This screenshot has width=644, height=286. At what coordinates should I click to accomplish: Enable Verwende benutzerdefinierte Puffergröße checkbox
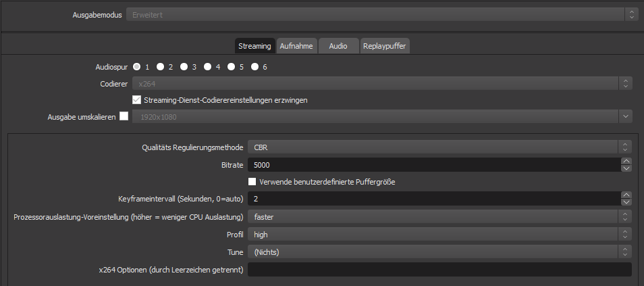[x=252, y=182]
